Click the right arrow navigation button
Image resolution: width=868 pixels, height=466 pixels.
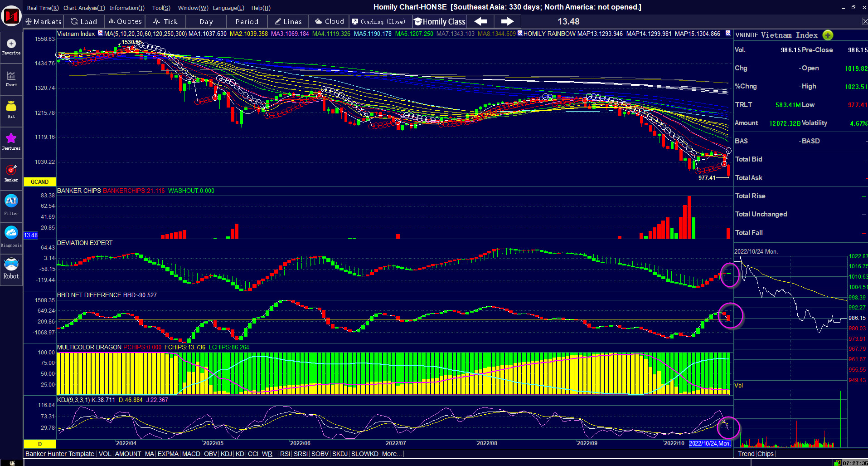tap(507, 21)
